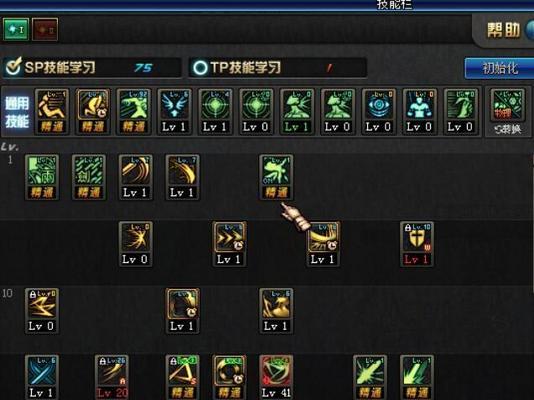The image size is (534, 400).
Task: Select the blue muscular body skill icon
Action: [419, 111]
